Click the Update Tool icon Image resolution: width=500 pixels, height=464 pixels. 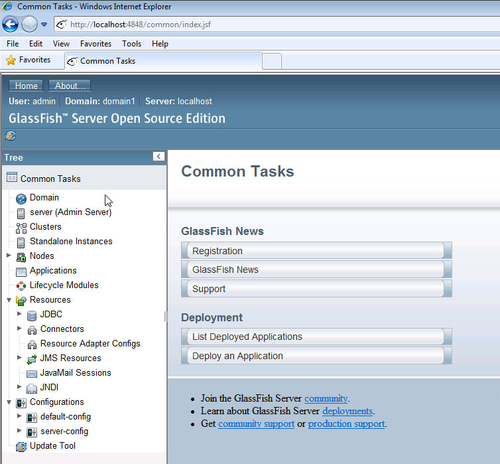(21, 447)
